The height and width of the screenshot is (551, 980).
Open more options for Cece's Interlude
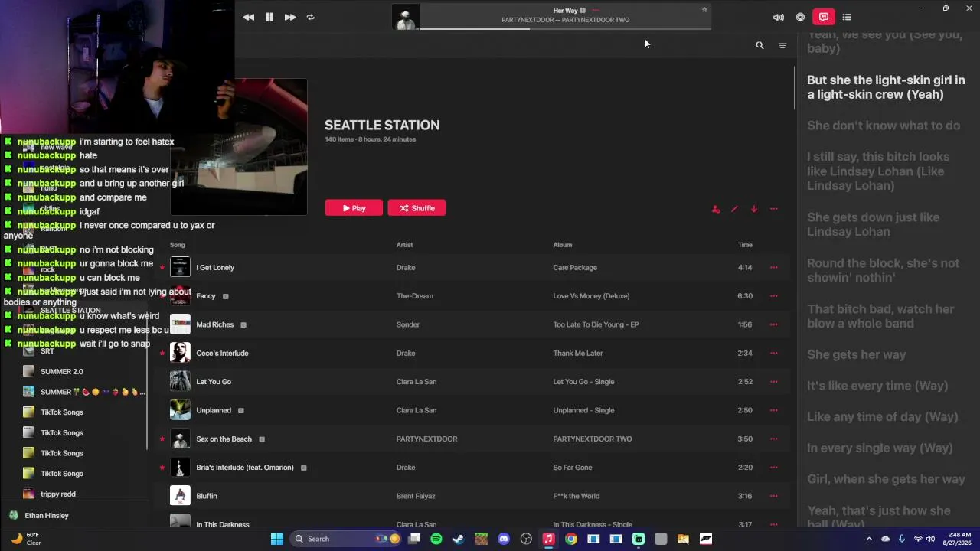click(774, 354)
